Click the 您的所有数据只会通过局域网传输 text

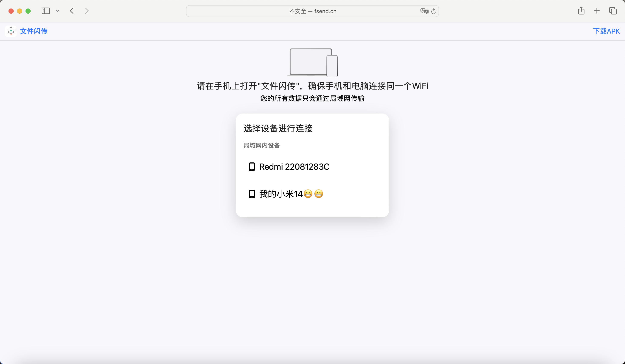click(312, 98)
